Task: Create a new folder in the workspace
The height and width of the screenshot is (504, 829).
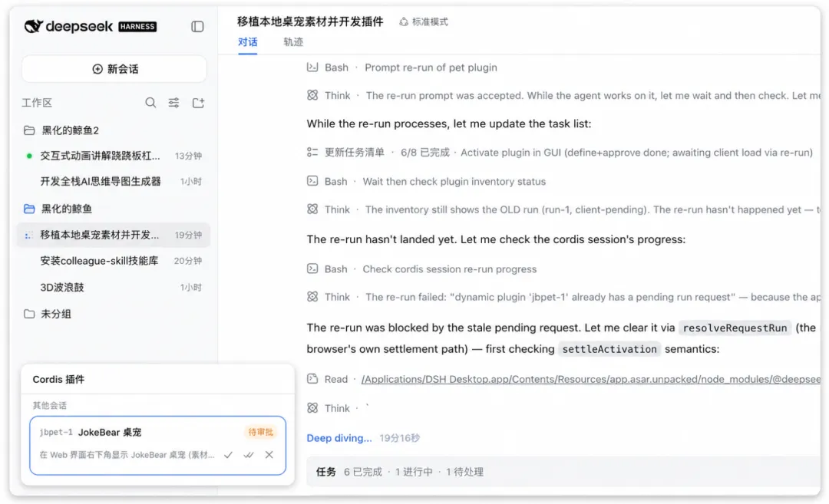Action: pyautogui.click(x=198, y=103)
